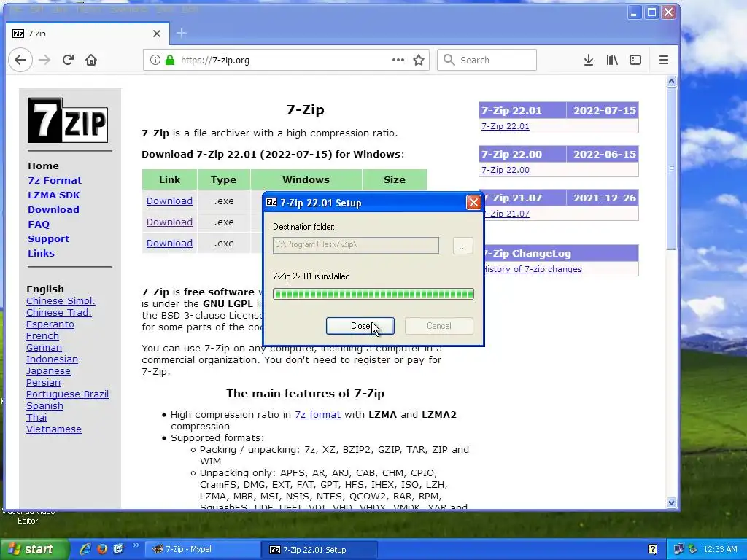Click the browser forward arrow
This screenshot has height=560, width=747.
[44, 60]
